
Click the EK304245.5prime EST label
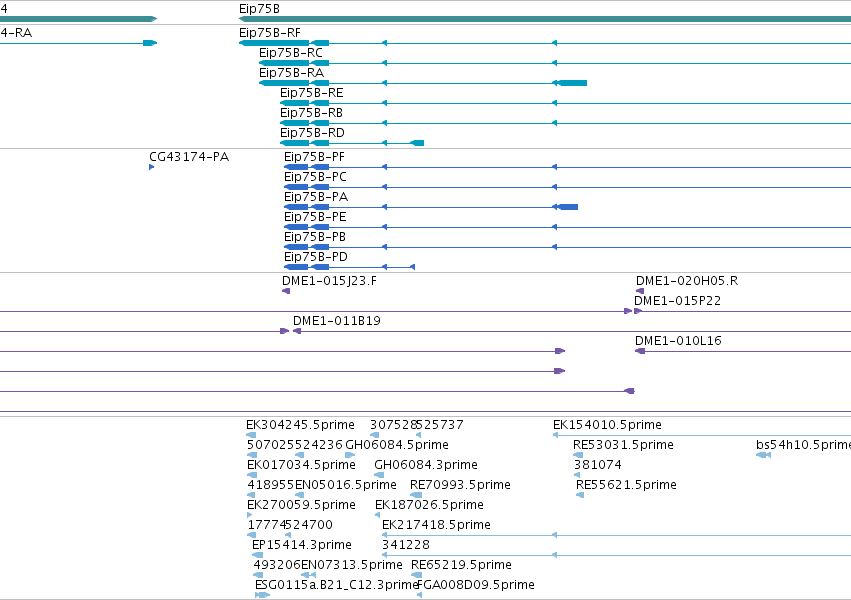pos(300,425)
